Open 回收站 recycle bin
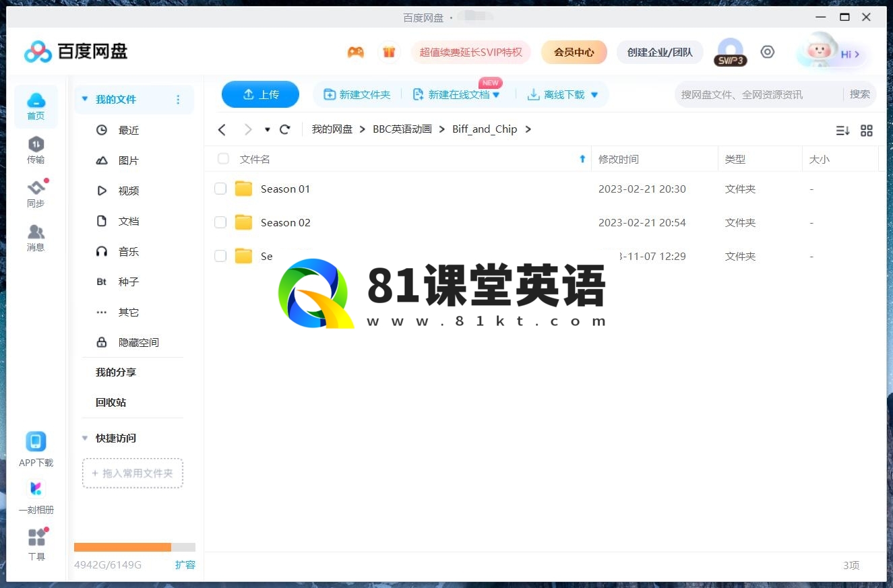The width and height of the screenshot is (893, 588). pyautogui.click(x=111, y=402)
